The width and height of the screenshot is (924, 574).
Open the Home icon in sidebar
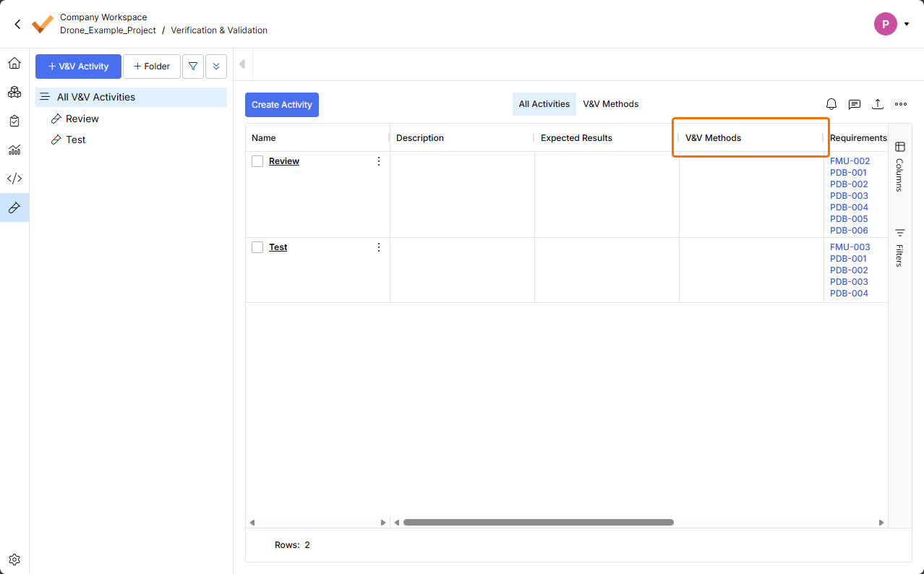(14, 63)
